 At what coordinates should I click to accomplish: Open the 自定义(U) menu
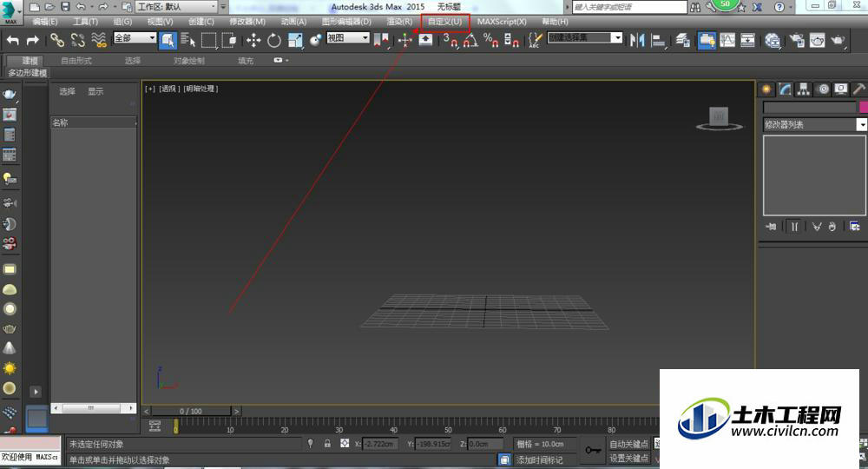click(445, 22)
